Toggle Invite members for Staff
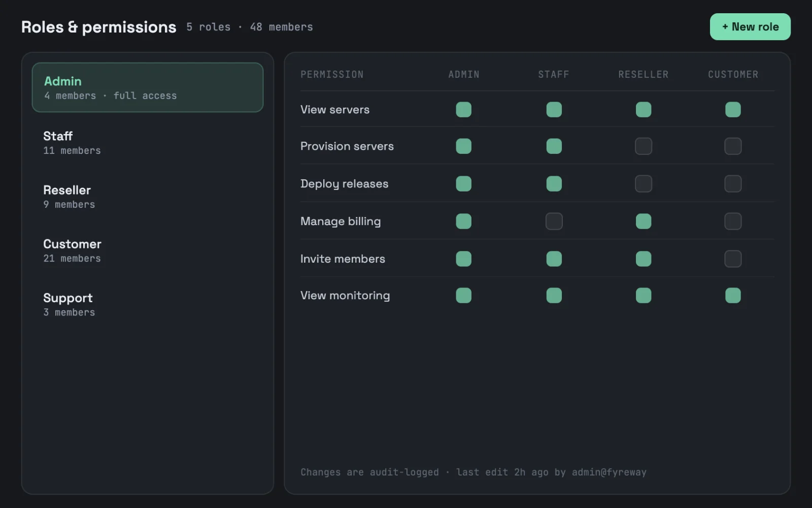Screen dimensions: 812x508 [554, 259]
